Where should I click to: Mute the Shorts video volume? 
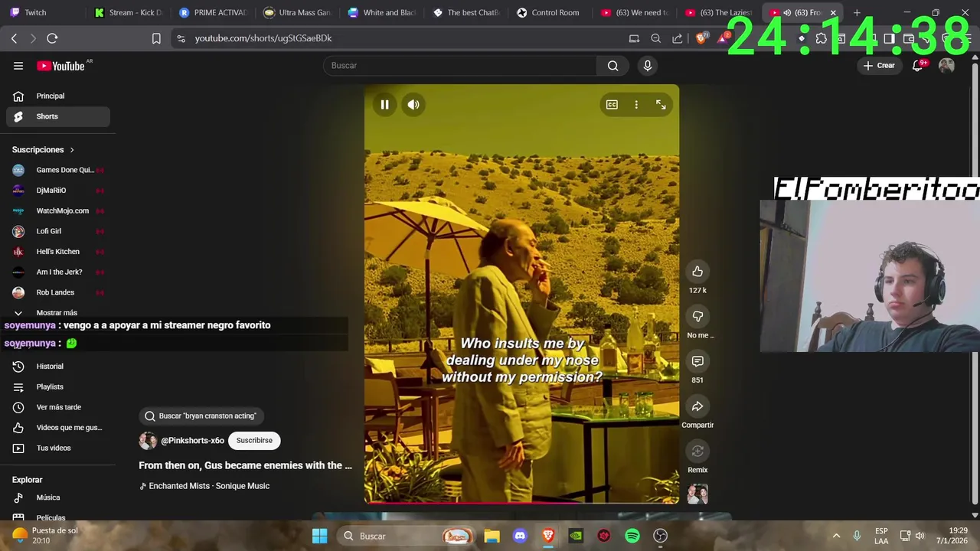coord(413,105)
